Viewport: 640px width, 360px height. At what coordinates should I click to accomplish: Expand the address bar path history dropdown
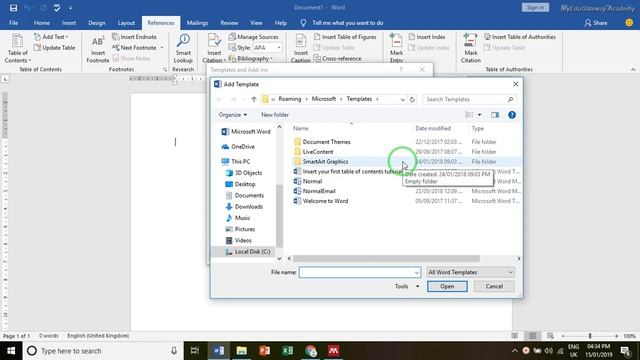(402, 99)
